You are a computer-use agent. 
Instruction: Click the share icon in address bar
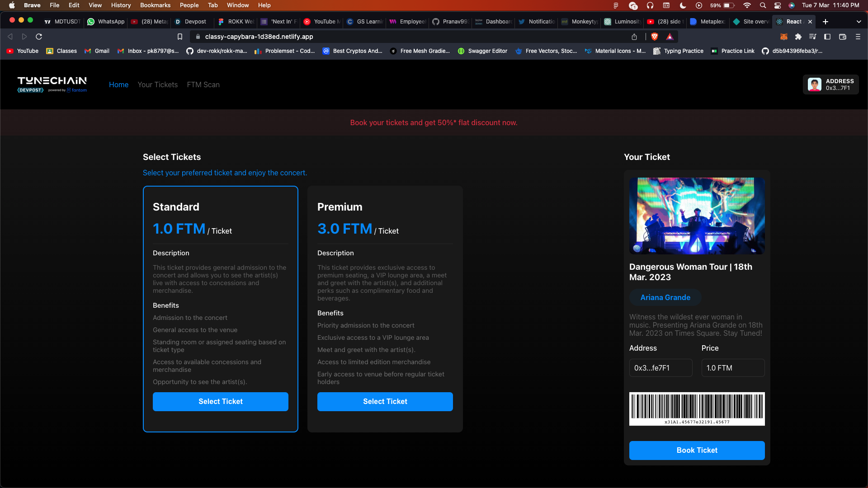pyautogui.click(x=634, y=37)
